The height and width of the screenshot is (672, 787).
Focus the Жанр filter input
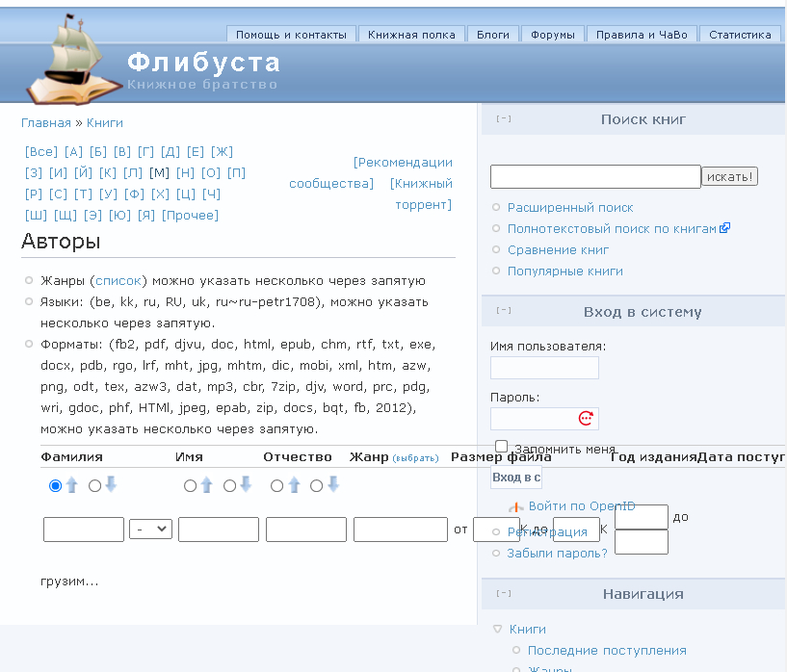coord(401,530)
